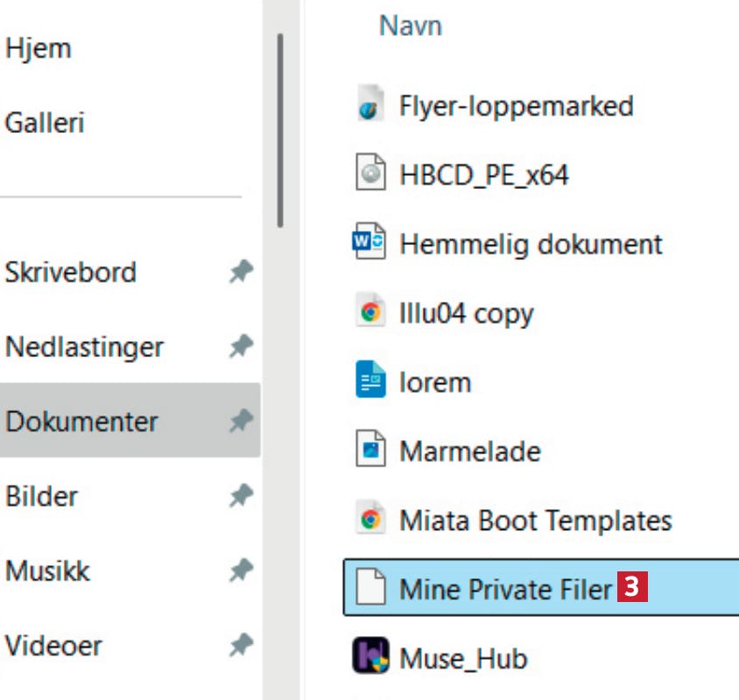Select the Flyer-loppemarked file icon
The width and height of the screenshot is (739, 700).
370,103
